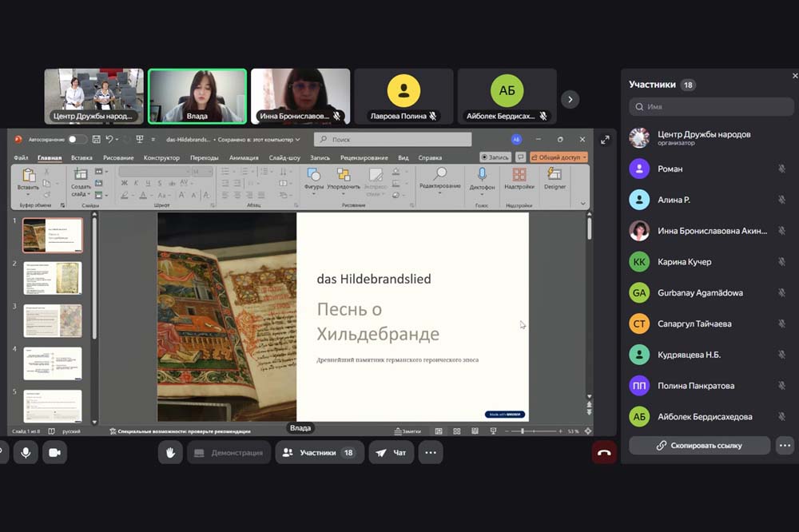Click the zoom slider in PowerPoint status bar
Image resolution: width=799 pixels, height=532 pixels.
tap(523, 431)
